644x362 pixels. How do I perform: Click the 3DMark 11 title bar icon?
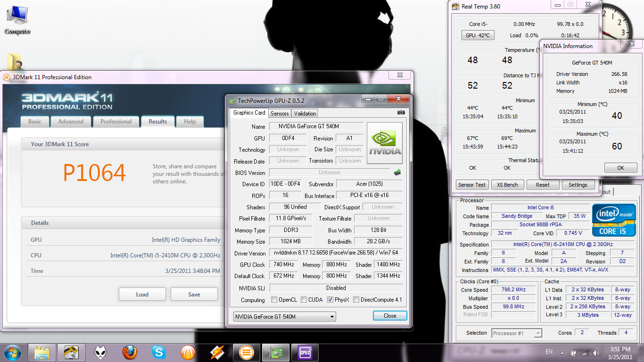click(7, 77)
